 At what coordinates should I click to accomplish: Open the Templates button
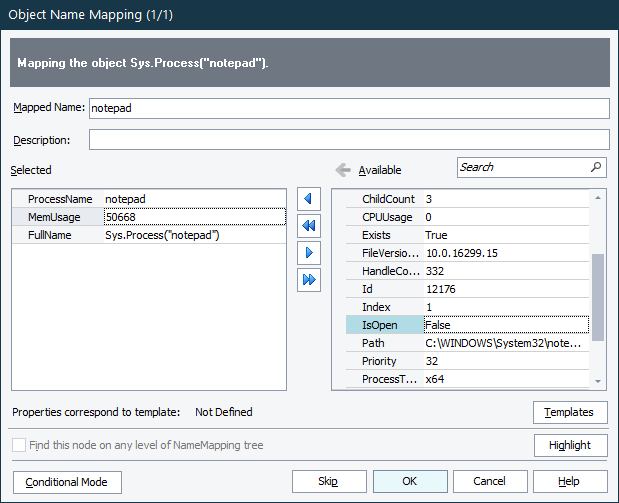pos(569,412)
